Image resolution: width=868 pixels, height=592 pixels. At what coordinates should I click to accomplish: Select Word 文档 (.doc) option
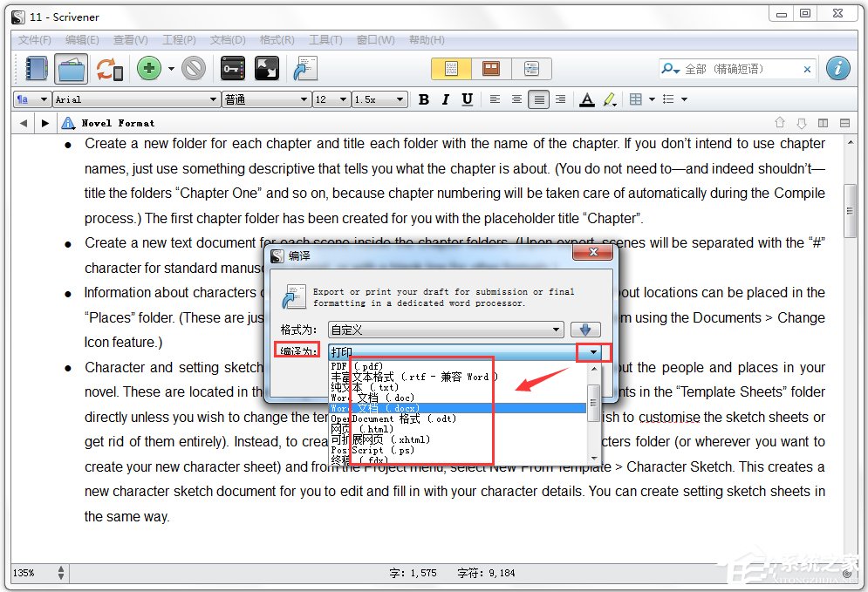458,398
